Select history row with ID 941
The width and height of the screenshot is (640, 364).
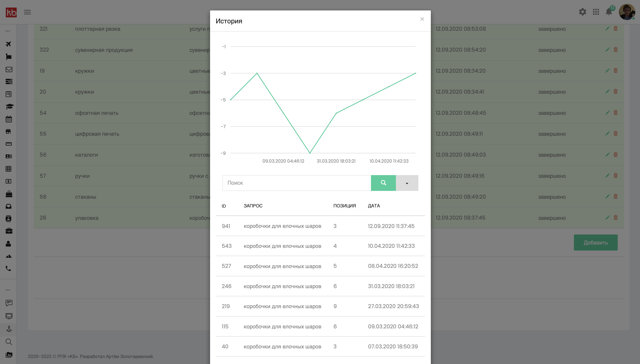320,226
